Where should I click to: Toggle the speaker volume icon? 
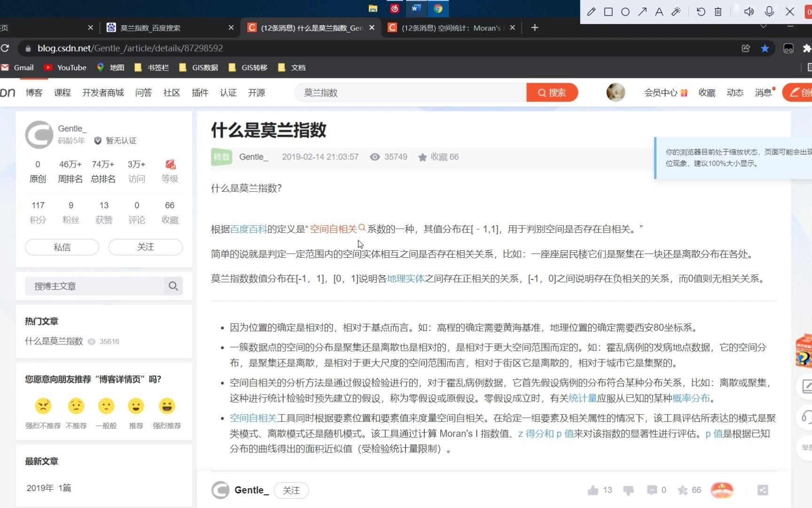(749, 11)
